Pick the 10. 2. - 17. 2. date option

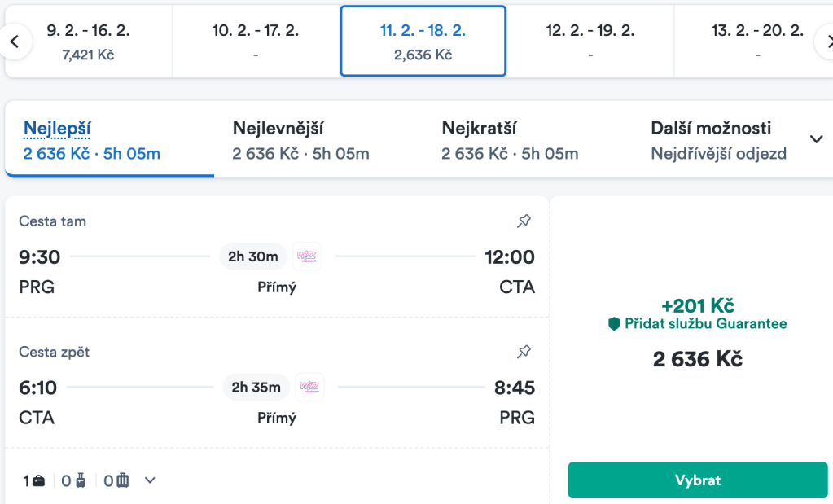click(x=256, y=42)
